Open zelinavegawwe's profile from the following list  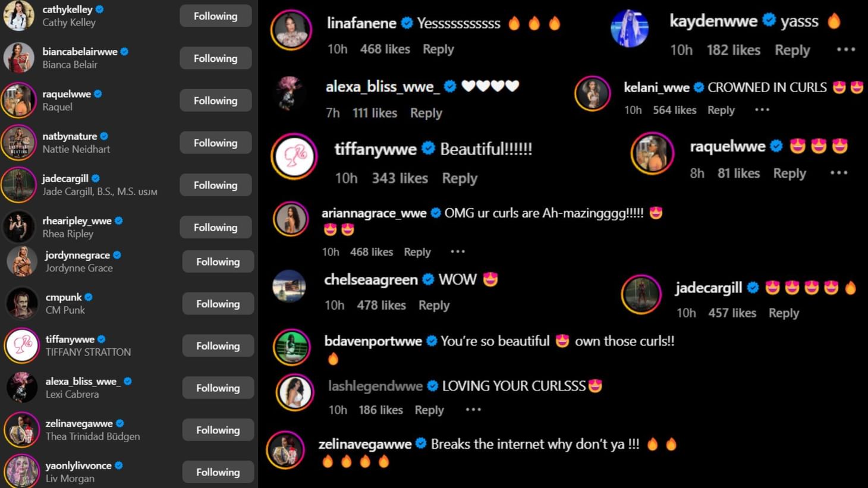(79, 424)
